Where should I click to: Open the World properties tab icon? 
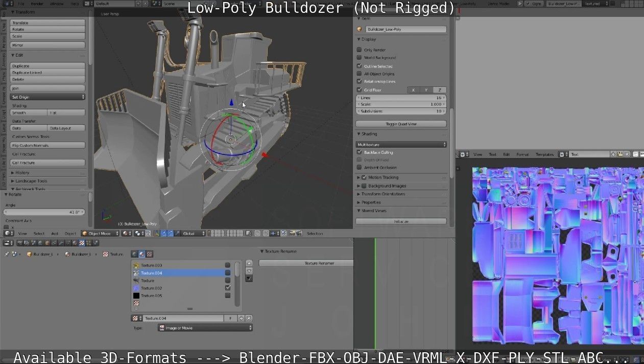[40, 243]
